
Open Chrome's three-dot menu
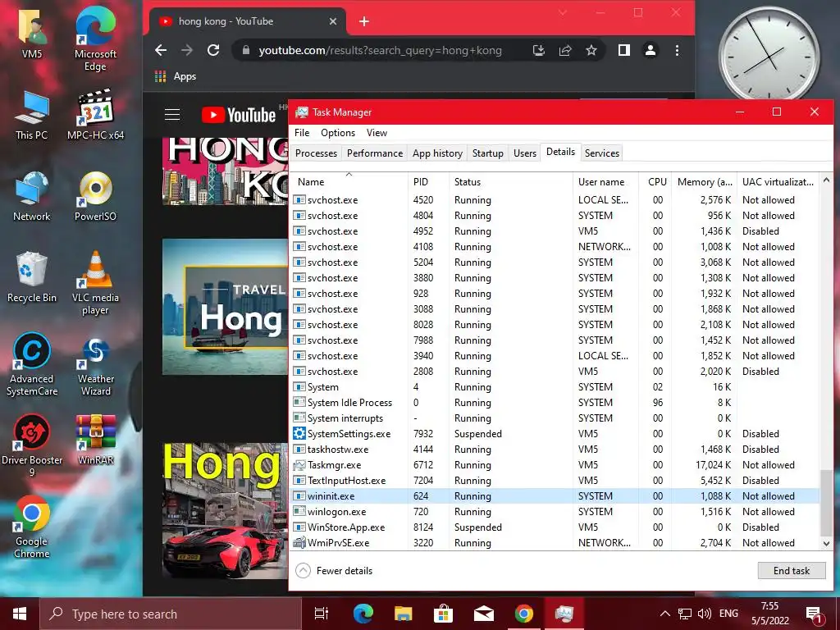(677, 50)
